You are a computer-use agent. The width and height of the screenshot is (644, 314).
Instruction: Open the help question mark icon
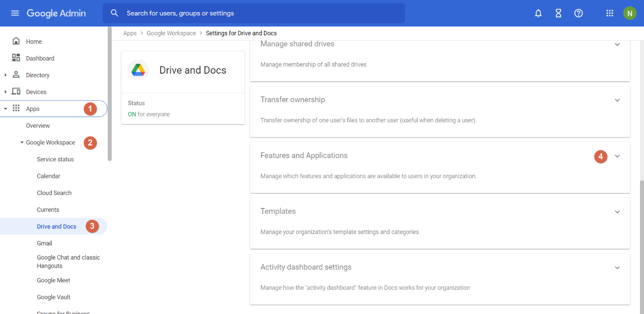click(579, 13)
